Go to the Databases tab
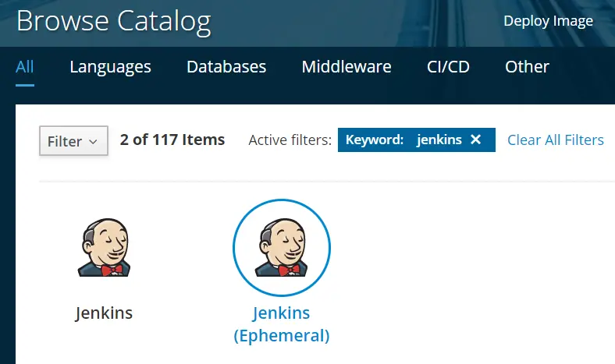615x364 pixels. click(226, 66)
